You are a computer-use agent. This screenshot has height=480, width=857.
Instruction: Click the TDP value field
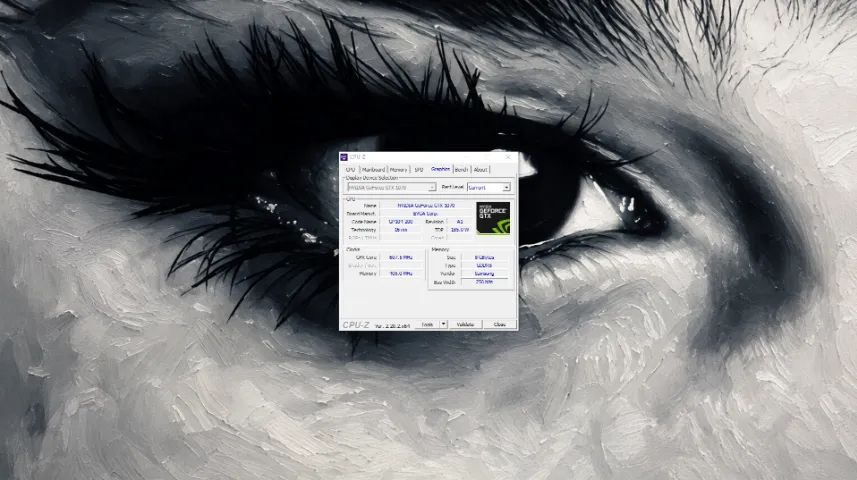click(x=460, y=230)
